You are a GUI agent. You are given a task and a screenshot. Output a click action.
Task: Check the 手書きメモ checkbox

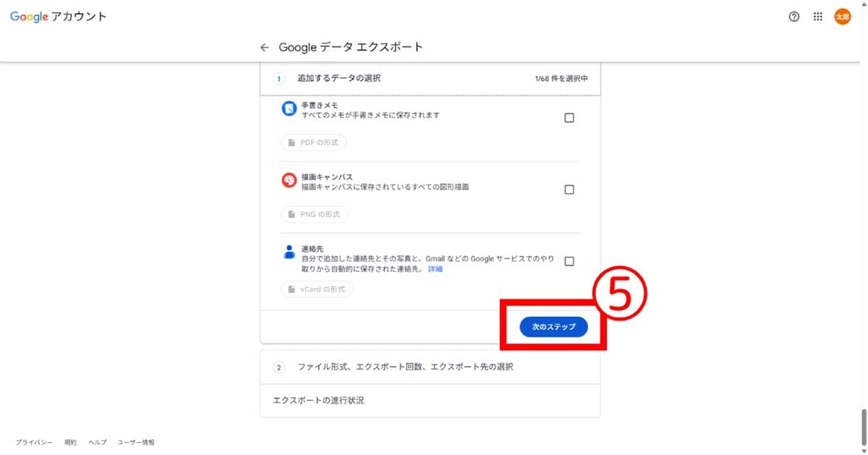569,118
